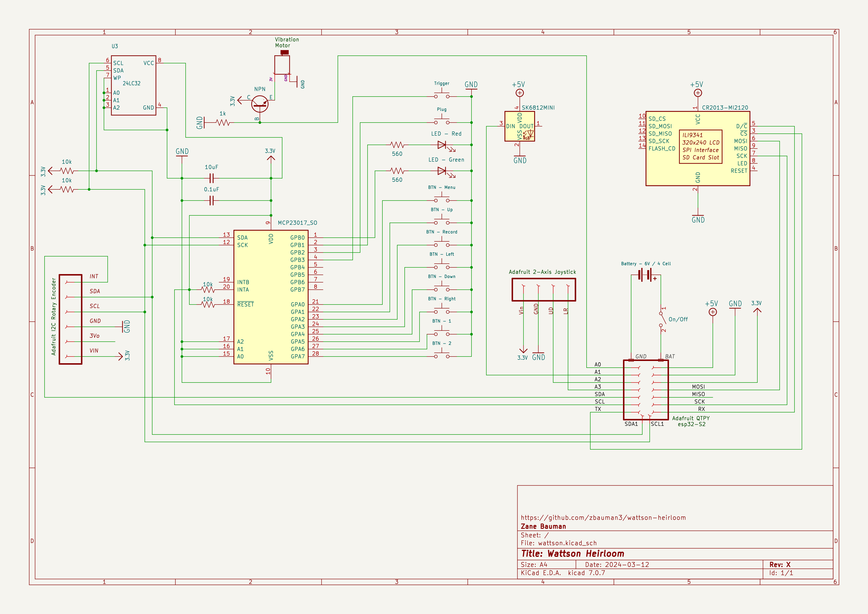Viewport: 868px width, 614px height.
Task: Click the Adafruit I2C Rotary Encoder connector
Action: coord(71,319)
